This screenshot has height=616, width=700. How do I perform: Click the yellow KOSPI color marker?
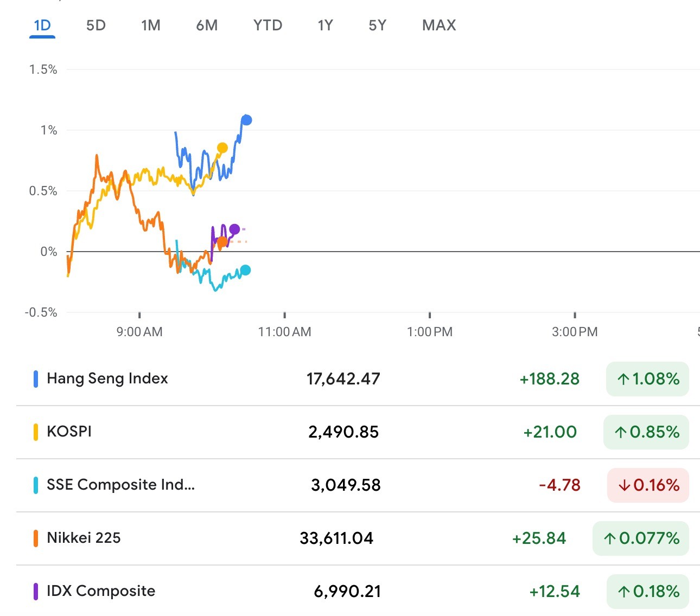(36, 432)
